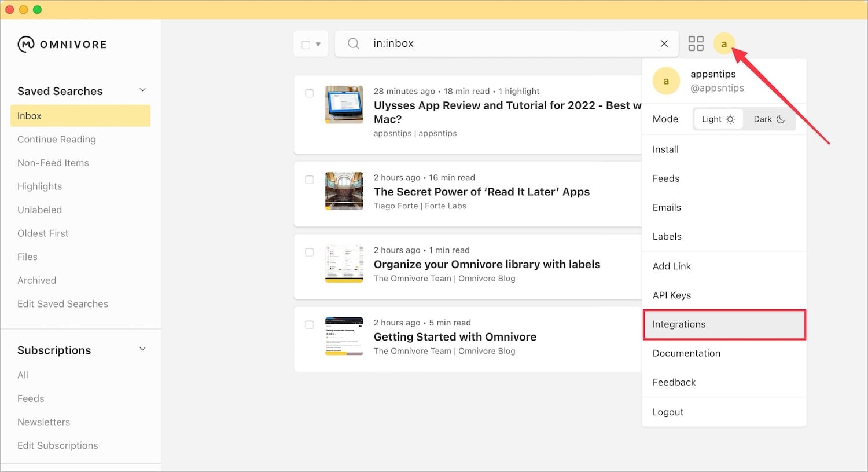
Task: Open Integrations from the menu
Action: click(724, 324)
